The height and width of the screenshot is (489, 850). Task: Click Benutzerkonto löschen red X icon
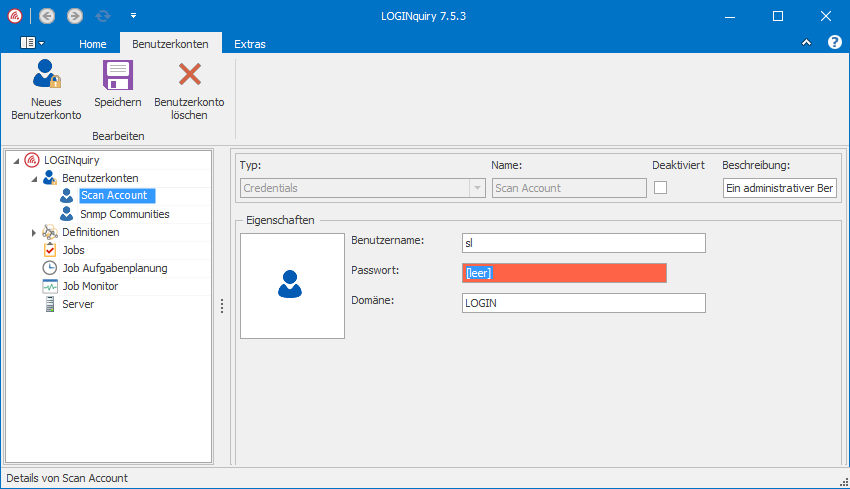190,74
